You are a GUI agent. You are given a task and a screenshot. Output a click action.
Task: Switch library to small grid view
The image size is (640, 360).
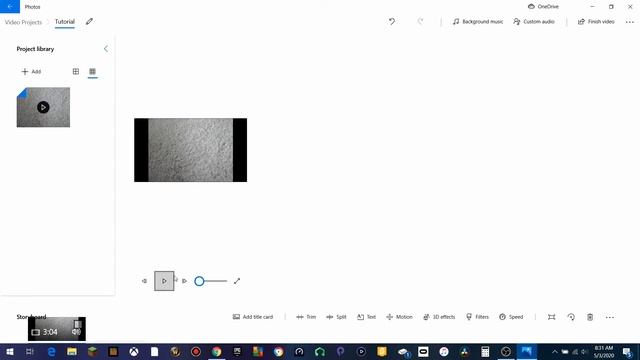(x=93, y=71)
